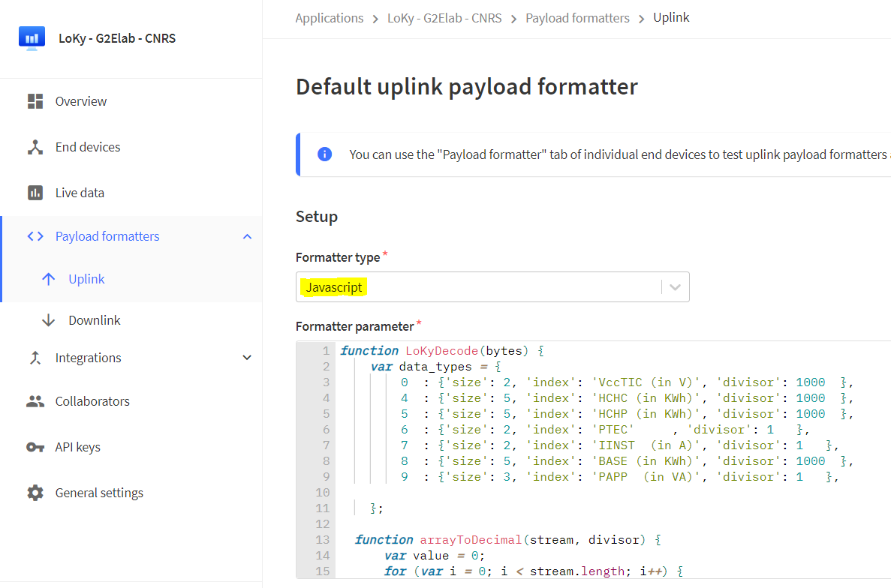891x588 pixels.
Task: Open LoKy - G2Elab - CNRS breadcrumb
Action: [444, 18]
